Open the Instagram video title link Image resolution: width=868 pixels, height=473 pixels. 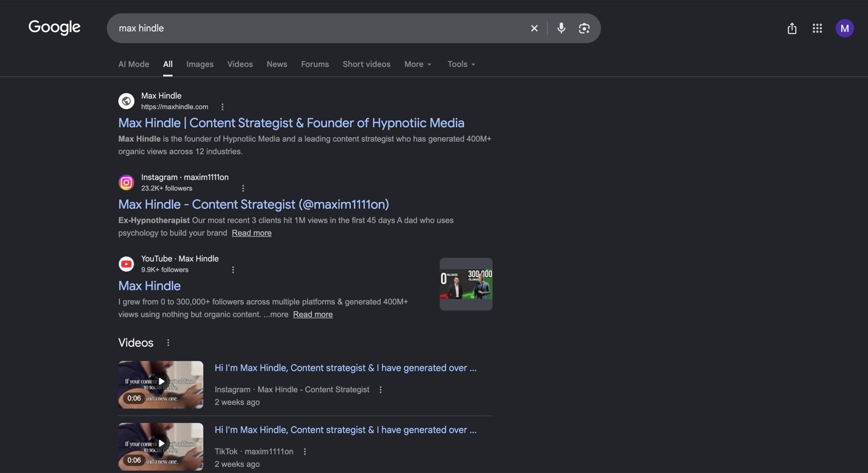point(346,368)
